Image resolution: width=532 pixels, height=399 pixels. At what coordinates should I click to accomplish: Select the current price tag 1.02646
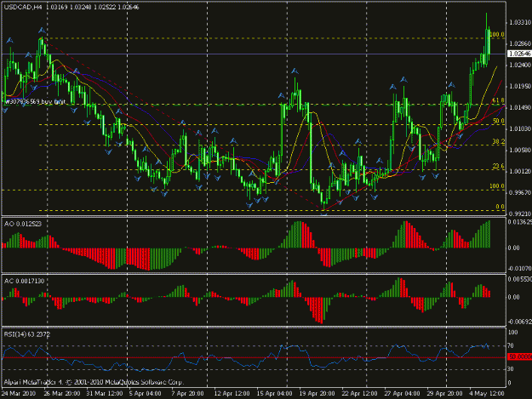tap(519, 54)
